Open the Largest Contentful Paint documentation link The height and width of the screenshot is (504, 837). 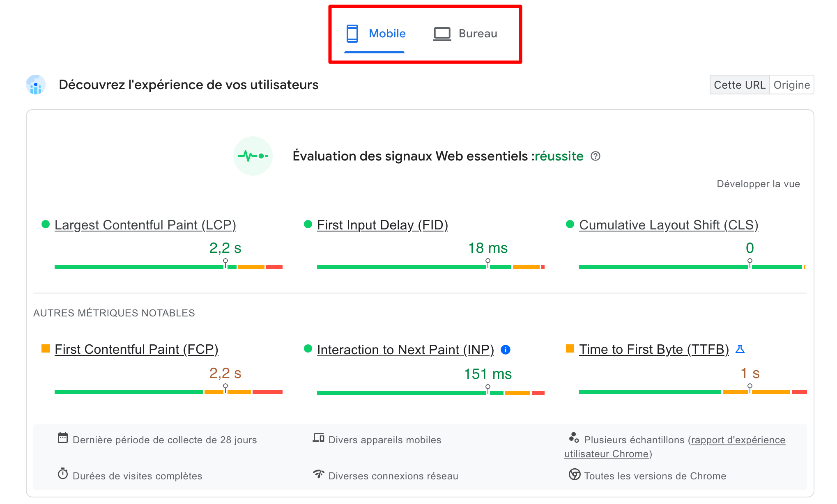145,225
